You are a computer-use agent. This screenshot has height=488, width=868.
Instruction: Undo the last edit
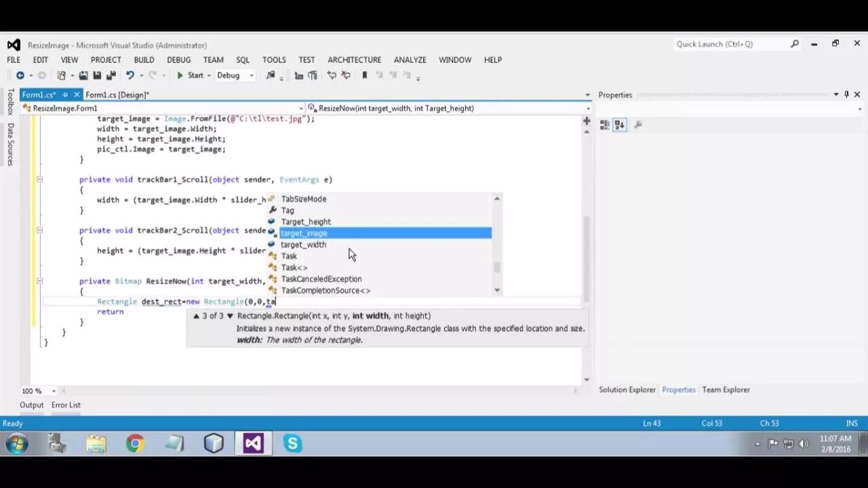click(130, 75)
